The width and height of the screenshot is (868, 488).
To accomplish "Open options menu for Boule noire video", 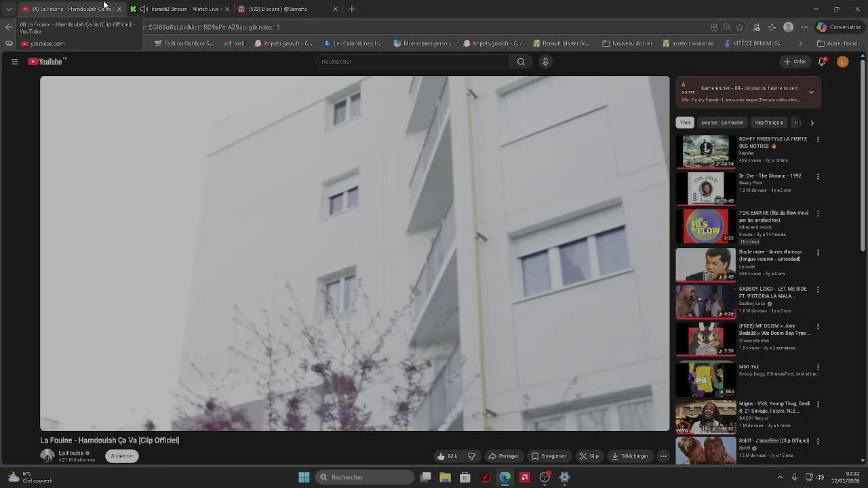I will (818, 252).
